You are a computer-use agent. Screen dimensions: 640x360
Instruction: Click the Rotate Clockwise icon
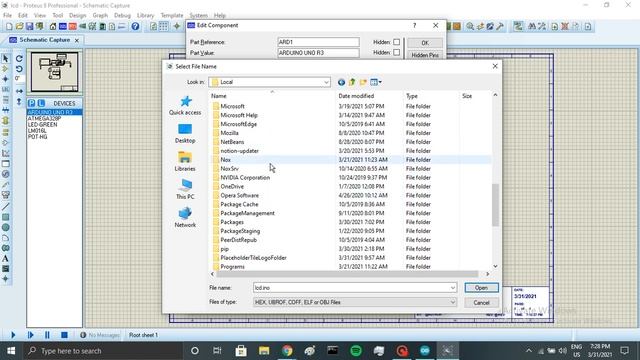click(x=19, y=59)
